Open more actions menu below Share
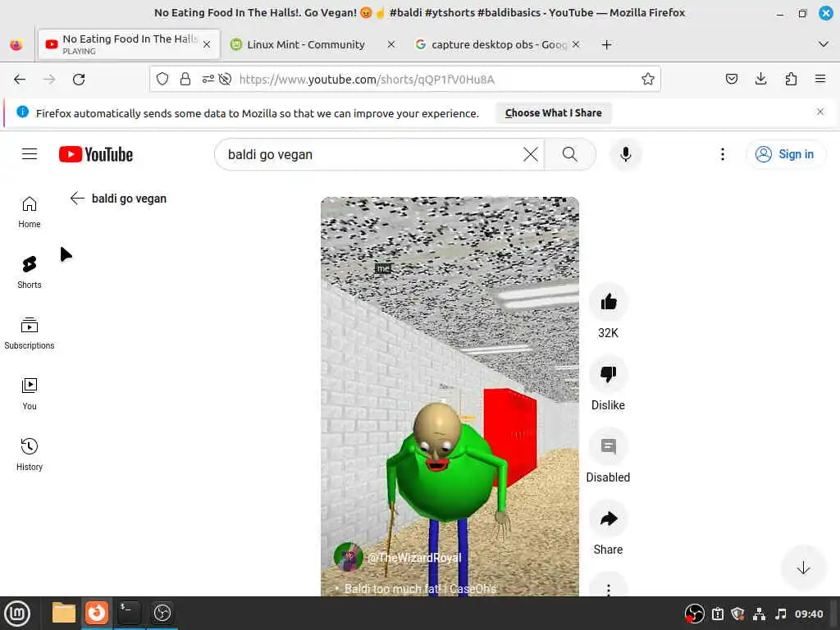 608,588
